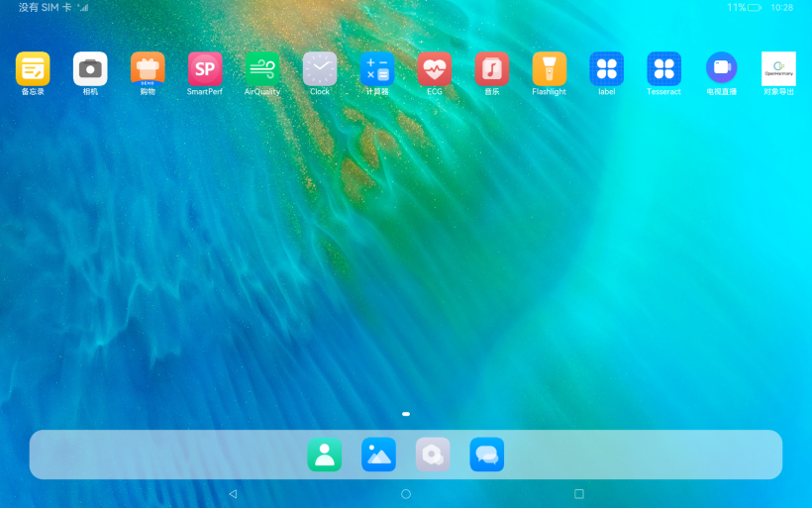
Task: Open the 电视直播 live TV app
Action: (722, 68)
